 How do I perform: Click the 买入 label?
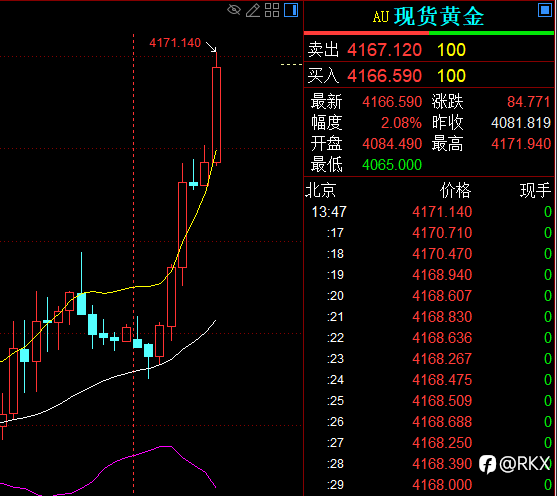(x=323, y=76)
